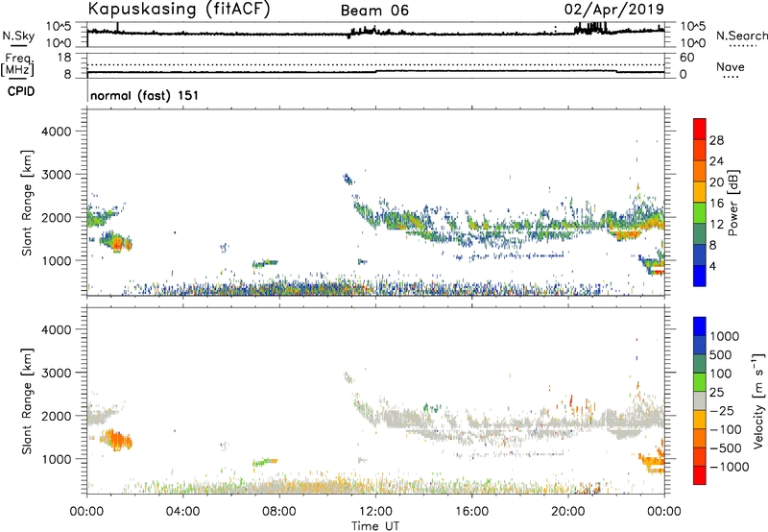
Task: Click the 08:00 time axis label
Action: point(279,512)
